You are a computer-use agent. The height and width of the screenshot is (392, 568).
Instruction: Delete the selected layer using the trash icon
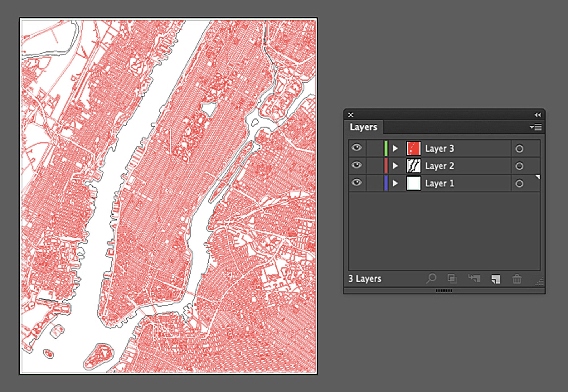(517, 279)
